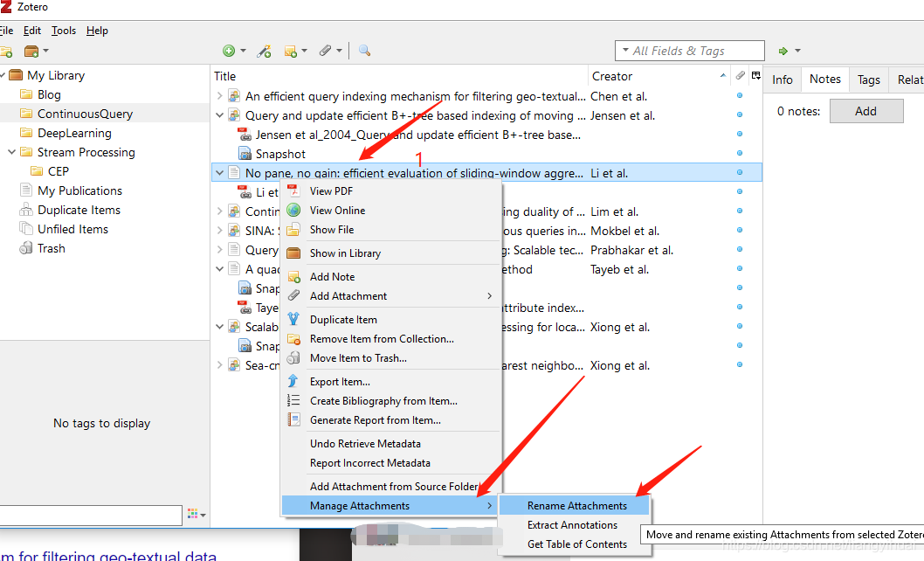Open the Help menu
The width and height of the screenshot is (924, 561).
click(97, 31)
